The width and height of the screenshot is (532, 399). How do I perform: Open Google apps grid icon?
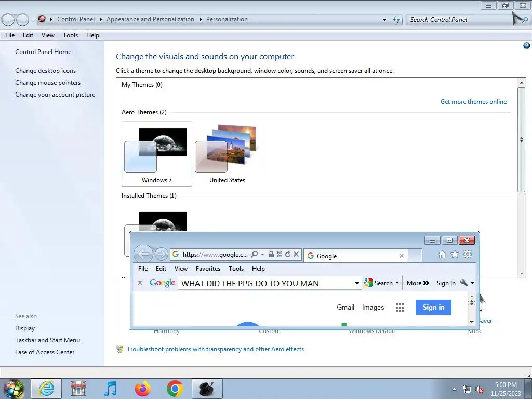point(400,308)
